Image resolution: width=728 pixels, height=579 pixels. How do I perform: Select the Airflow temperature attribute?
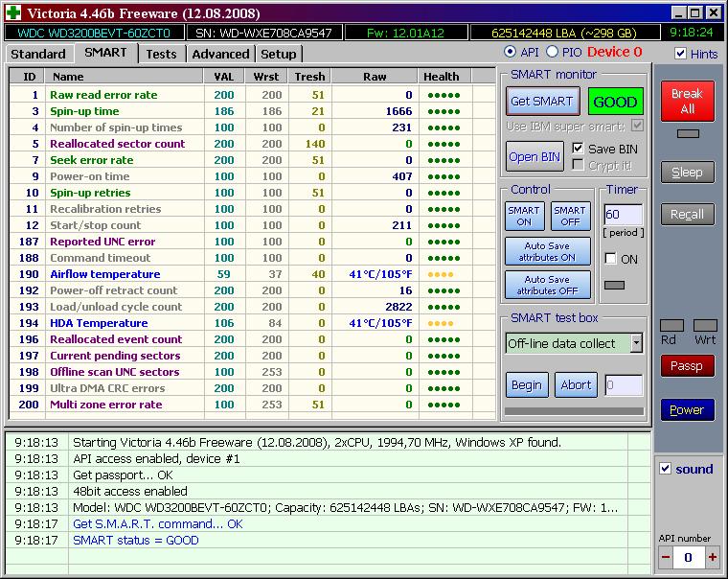[252, 274]
